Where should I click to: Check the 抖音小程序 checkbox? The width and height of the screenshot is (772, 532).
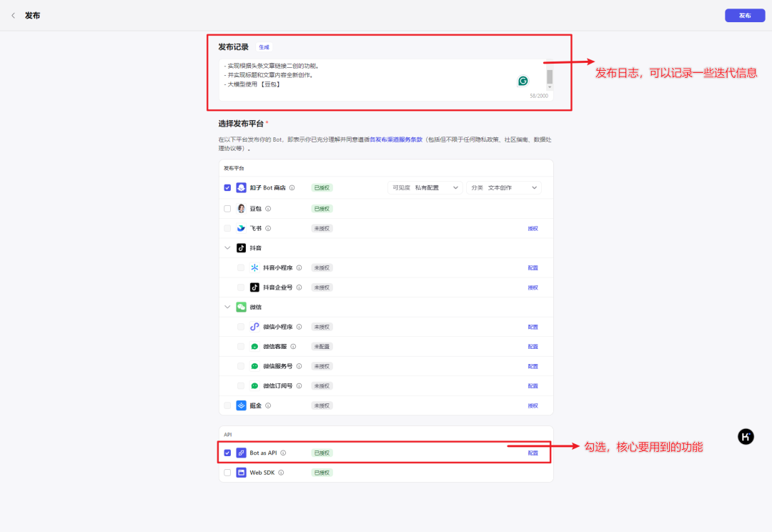[241, 268]
